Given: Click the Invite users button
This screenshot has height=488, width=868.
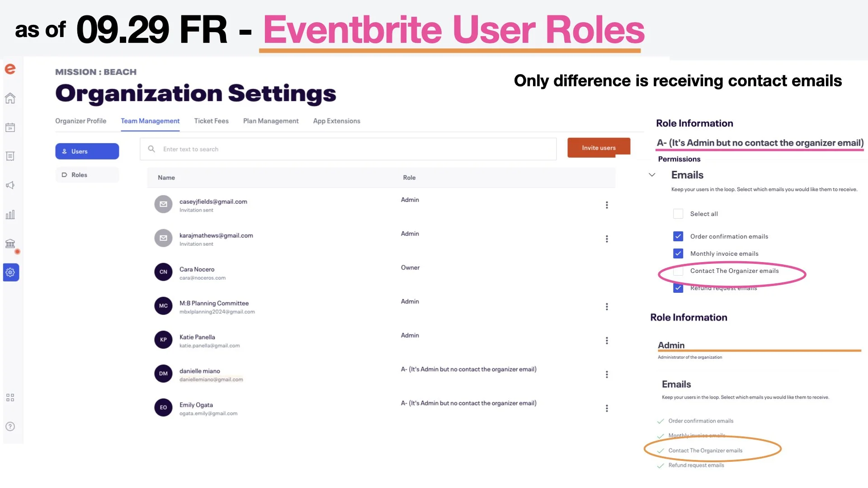Looking at the screenshot, I should pyautogui.click(x=599, y=148).
